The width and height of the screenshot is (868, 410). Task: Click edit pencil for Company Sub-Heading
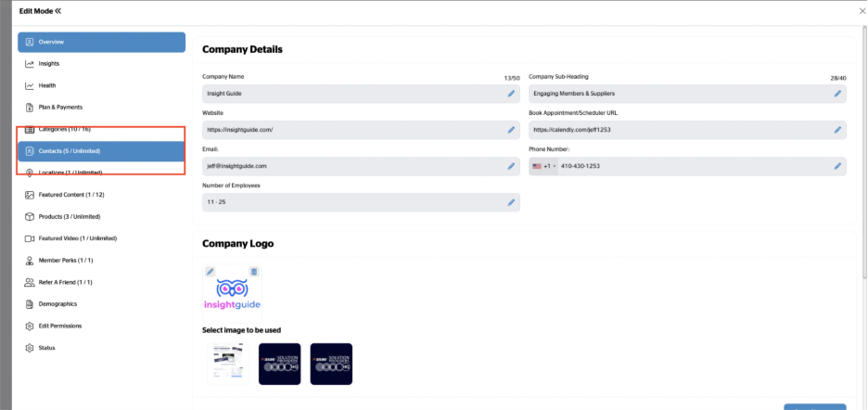837,94
